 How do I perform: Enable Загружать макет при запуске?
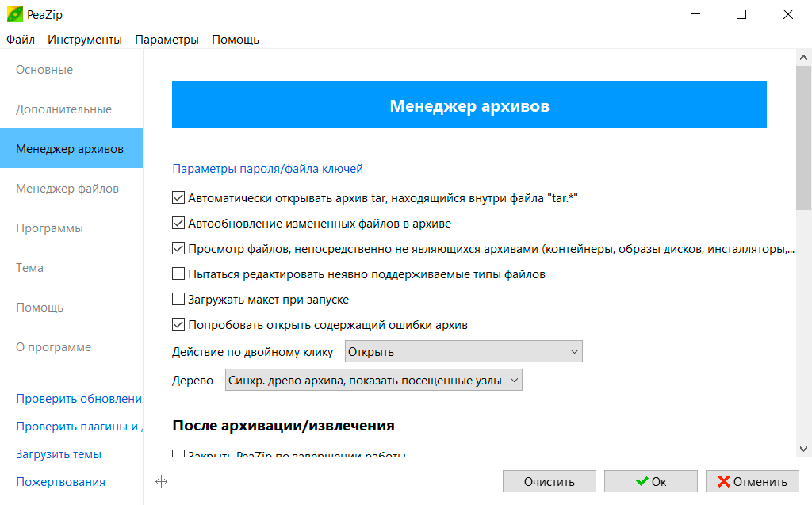[x=178, y=299]
